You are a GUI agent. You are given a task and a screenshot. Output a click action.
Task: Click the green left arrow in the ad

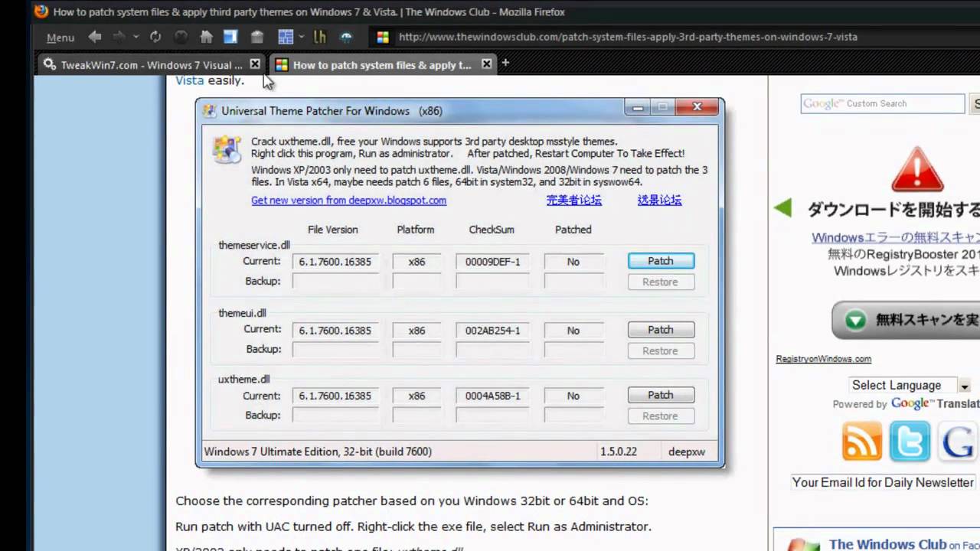[782, 207]
